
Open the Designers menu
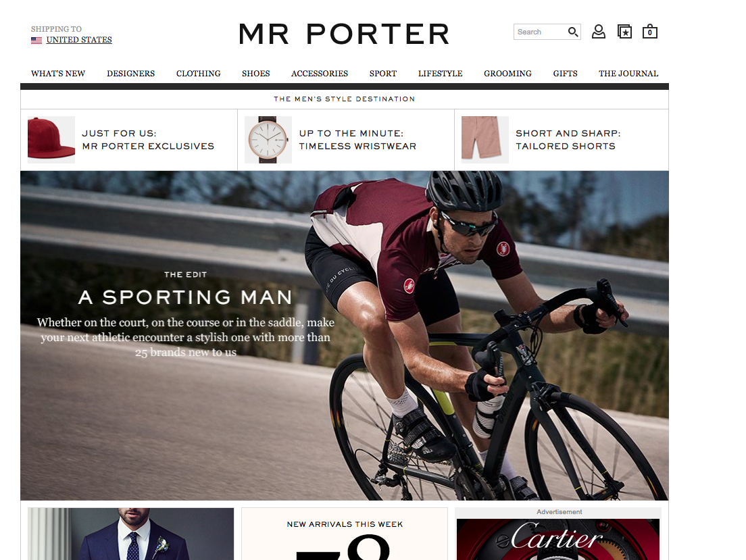tap(131, 73)
